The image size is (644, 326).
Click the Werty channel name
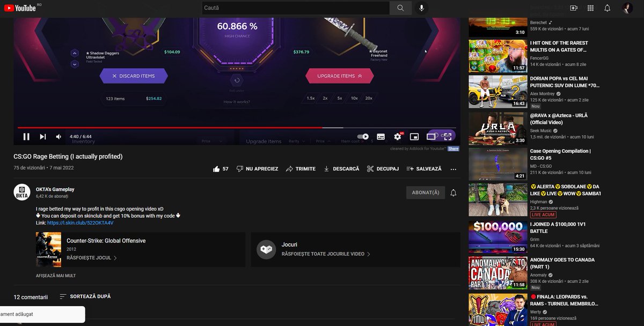pos(536,312)
